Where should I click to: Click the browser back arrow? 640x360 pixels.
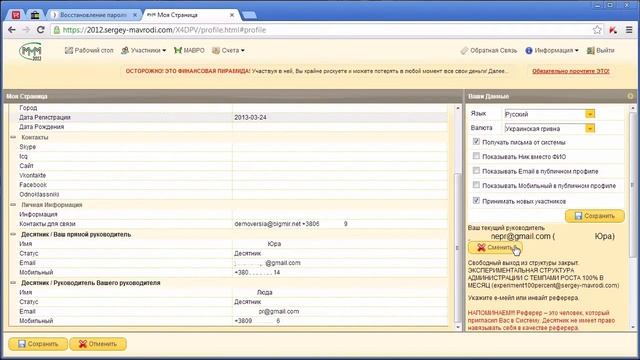pyautogui.click(x=12, y=30)
